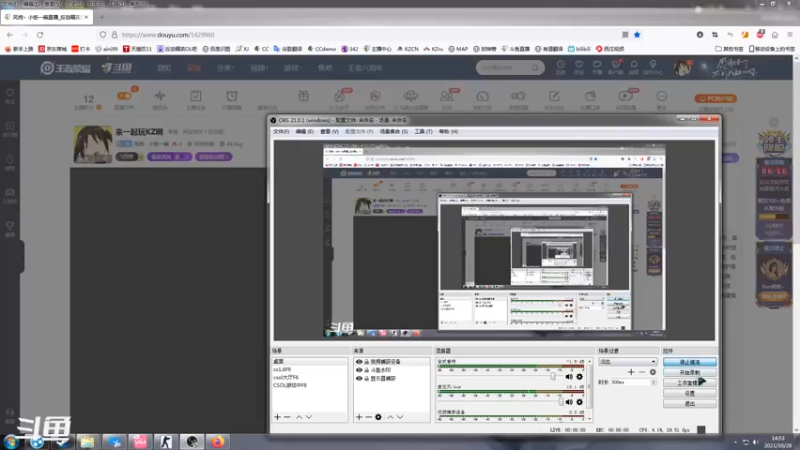Expand the 视频 dropdown in Douyu nav
This screenshot has width=800, height=450.
[x=259, y=68]
